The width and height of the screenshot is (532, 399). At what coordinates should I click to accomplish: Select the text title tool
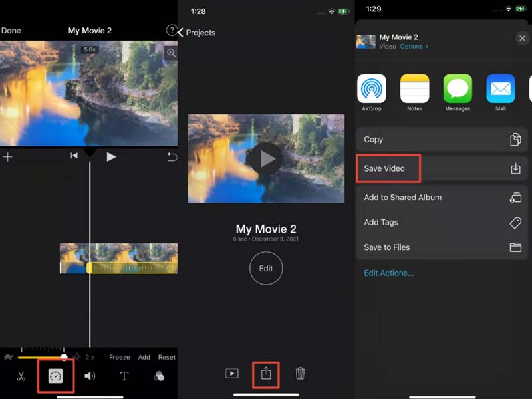[x=124, y=376]
